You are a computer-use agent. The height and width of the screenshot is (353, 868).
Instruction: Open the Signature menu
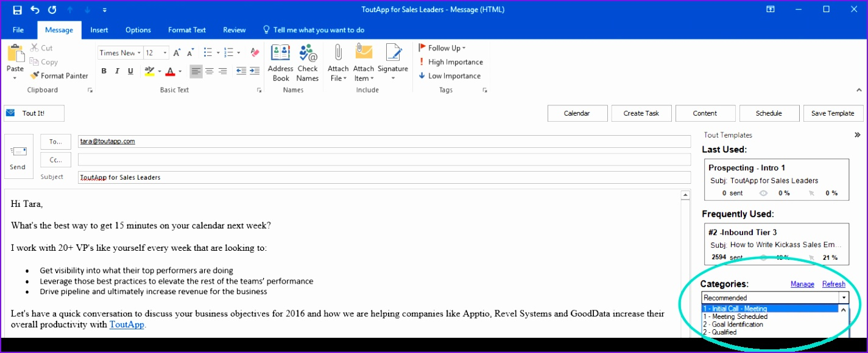393,63
